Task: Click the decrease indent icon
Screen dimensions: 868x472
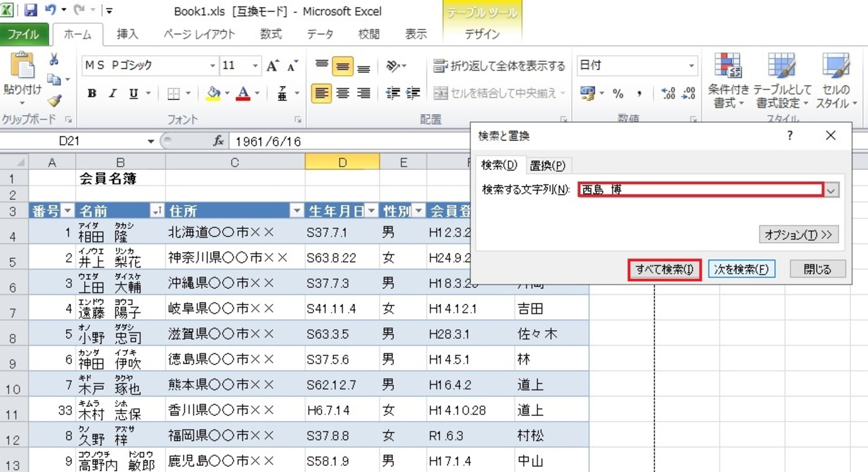Action: [x=393, y=93]
